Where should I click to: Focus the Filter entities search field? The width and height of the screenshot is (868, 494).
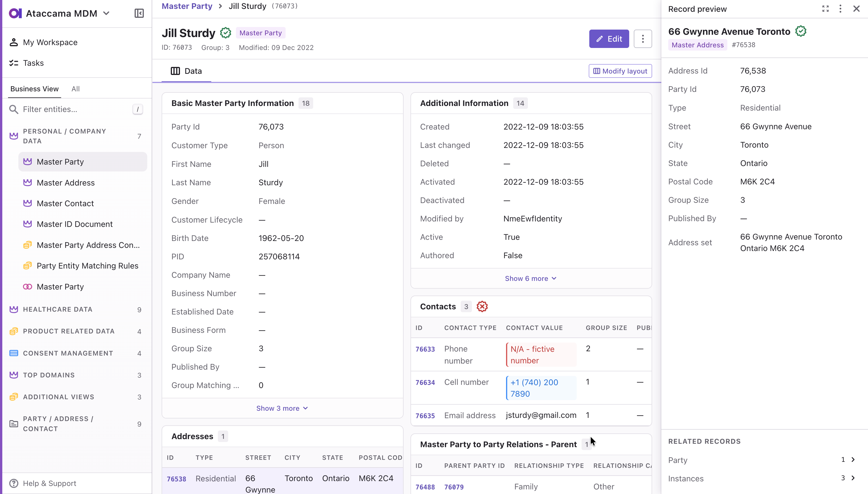(77, 109)
